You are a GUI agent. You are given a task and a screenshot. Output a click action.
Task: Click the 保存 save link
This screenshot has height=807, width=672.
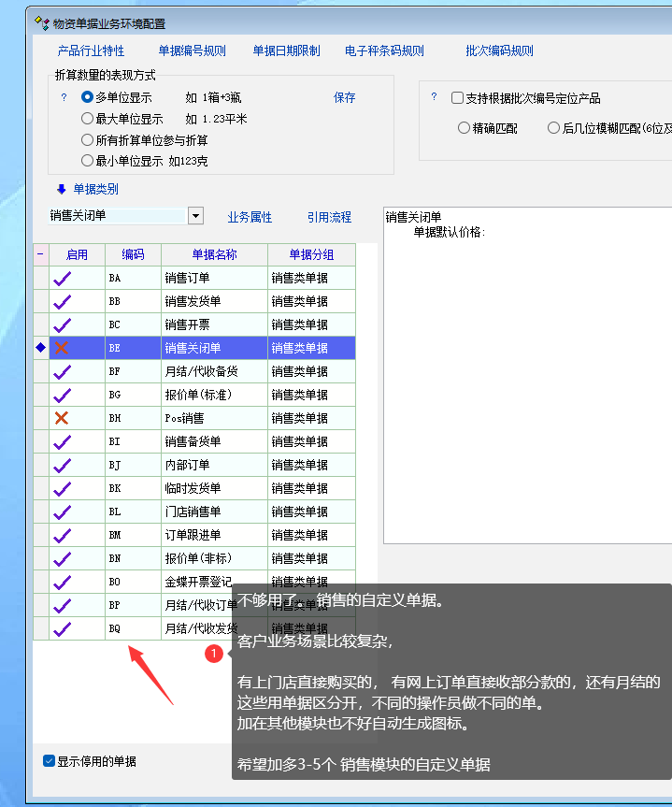coord(344,97)
